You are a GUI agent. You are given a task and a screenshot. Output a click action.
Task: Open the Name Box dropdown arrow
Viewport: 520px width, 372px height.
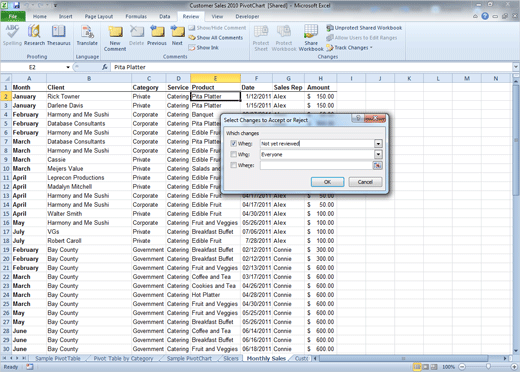[68, 67]
